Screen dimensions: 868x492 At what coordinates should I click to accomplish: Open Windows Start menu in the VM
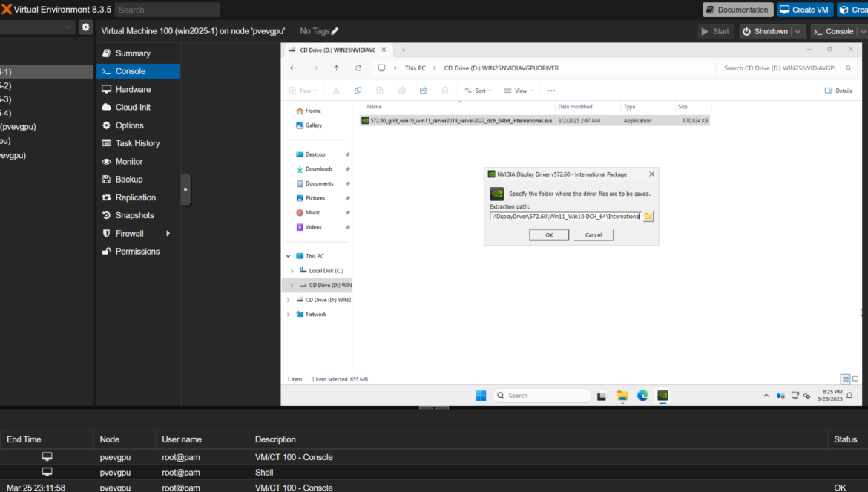pyautogui.click(x=481, y=396)
